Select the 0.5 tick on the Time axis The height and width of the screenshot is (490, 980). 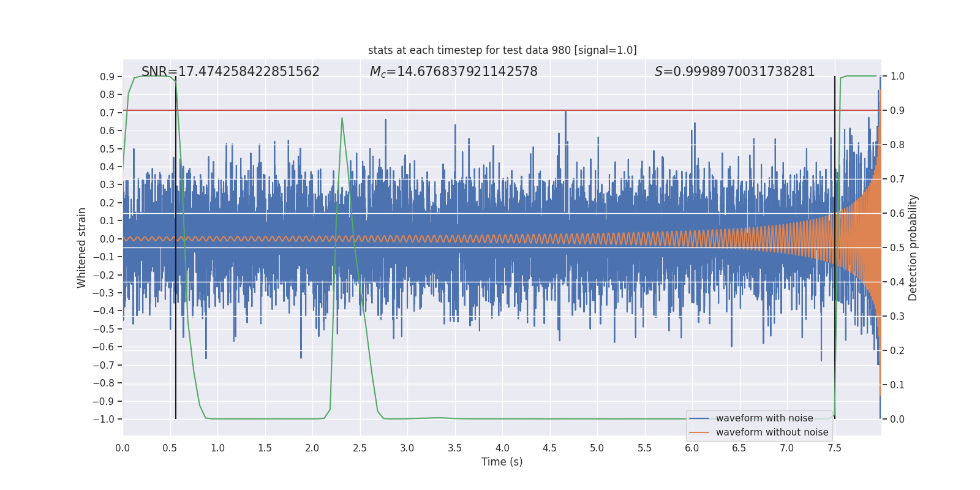point(170,448)
